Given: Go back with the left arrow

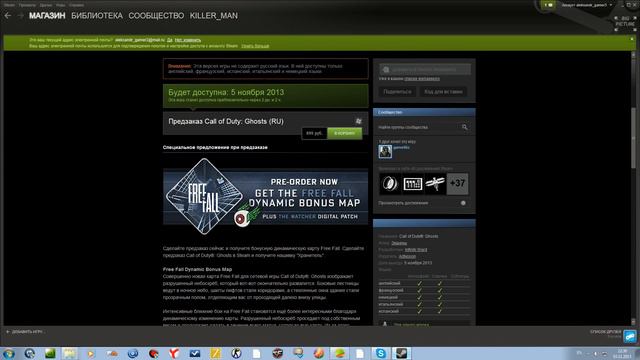Looking at the screenshot, I should 8,16.
